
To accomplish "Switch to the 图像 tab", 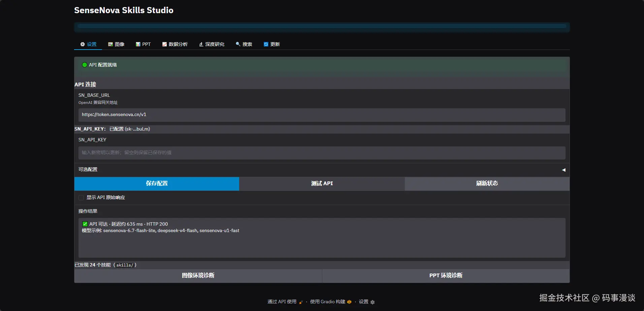I will [116, 44].
